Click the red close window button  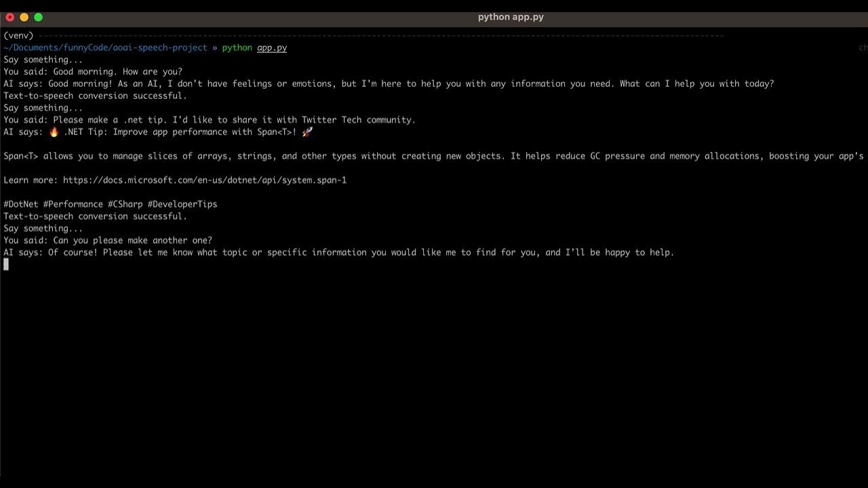(x=9, y=17)
